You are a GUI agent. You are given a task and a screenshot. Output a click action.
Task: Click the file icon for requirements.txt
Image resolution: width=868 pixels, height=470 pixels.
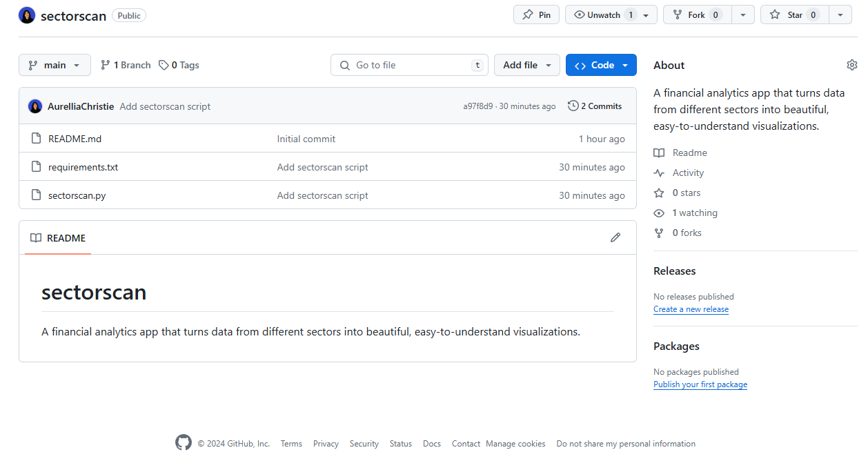tap(37, 167)
